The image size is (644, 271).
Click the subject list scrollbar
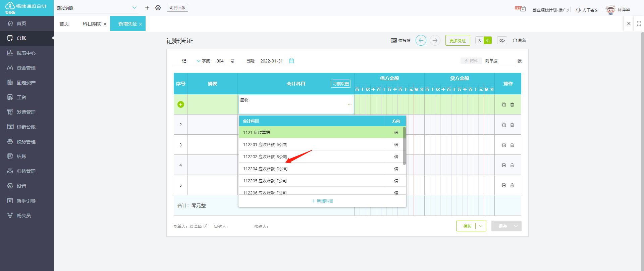(405, 146)
